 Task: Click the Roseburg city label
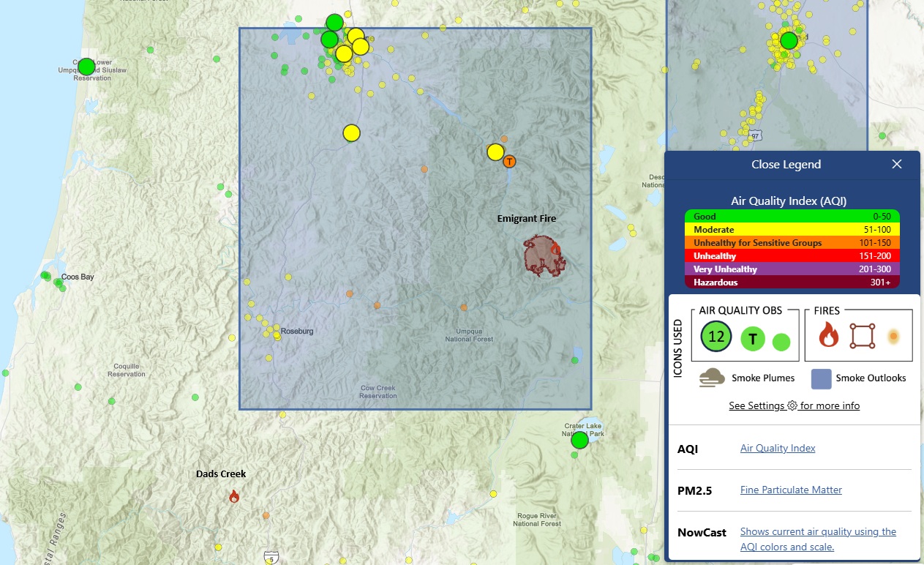(x=297, y=332)
